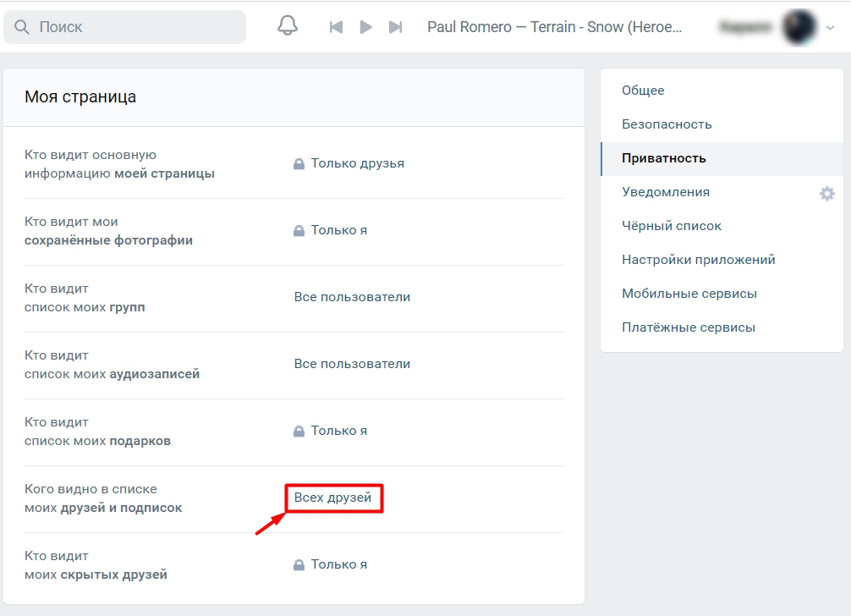Change saved photos visibility Только я
Viewport: 851px width, 616px height.
point(338,230)
